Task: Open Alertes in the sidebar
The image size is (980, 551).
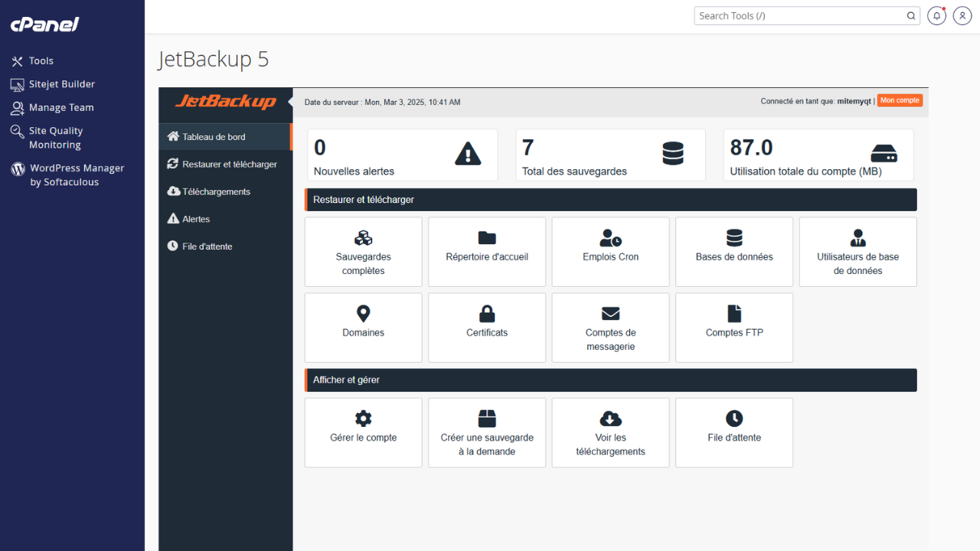Action: tap(225, 220)
